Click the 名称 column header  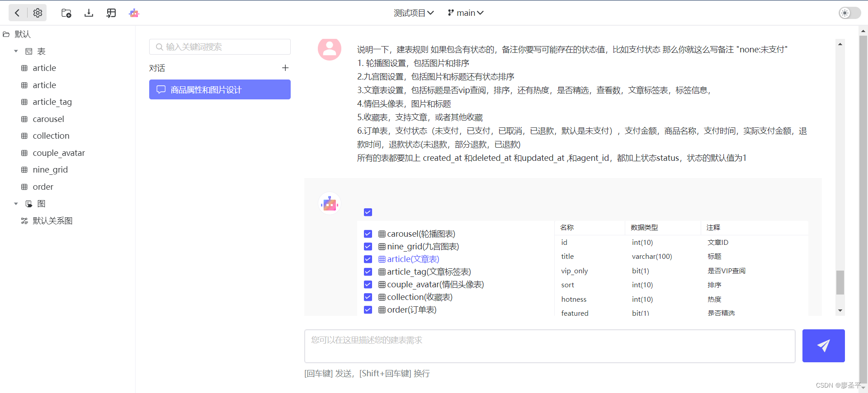click(567, 228)
